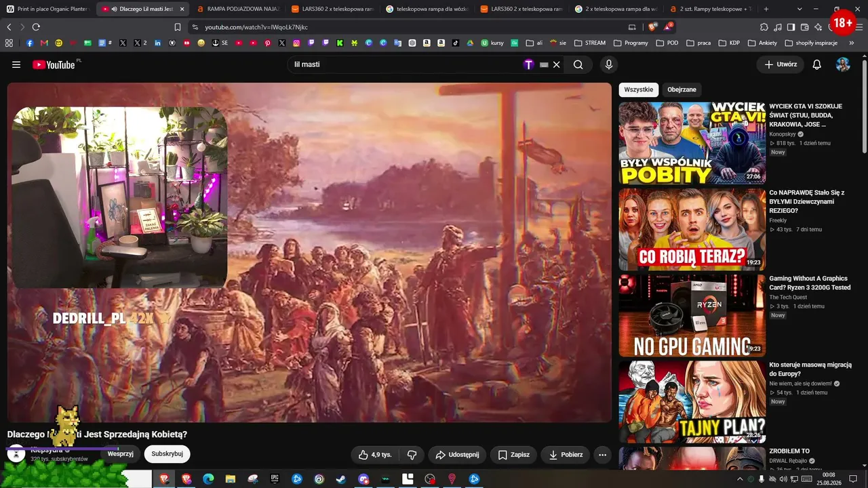Open the Instagram bookmark
Screen dimensions: 868x488
click(296, 43)
